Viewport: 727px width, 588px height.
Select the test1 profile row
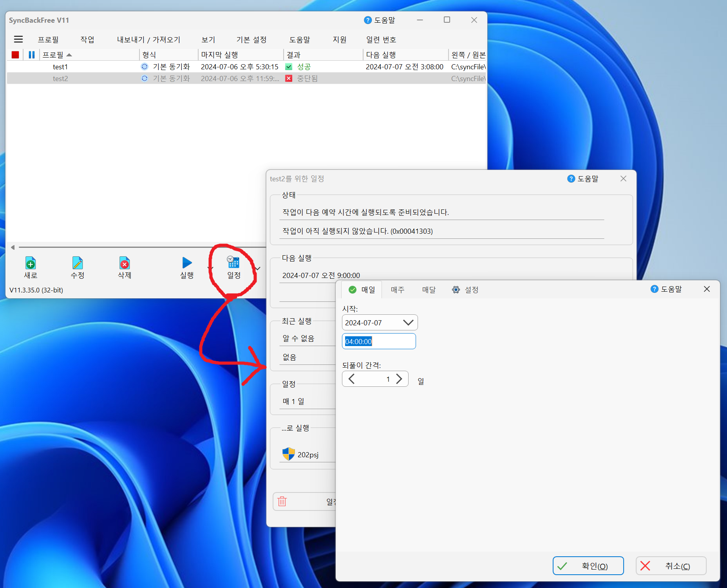pos(246,67)
